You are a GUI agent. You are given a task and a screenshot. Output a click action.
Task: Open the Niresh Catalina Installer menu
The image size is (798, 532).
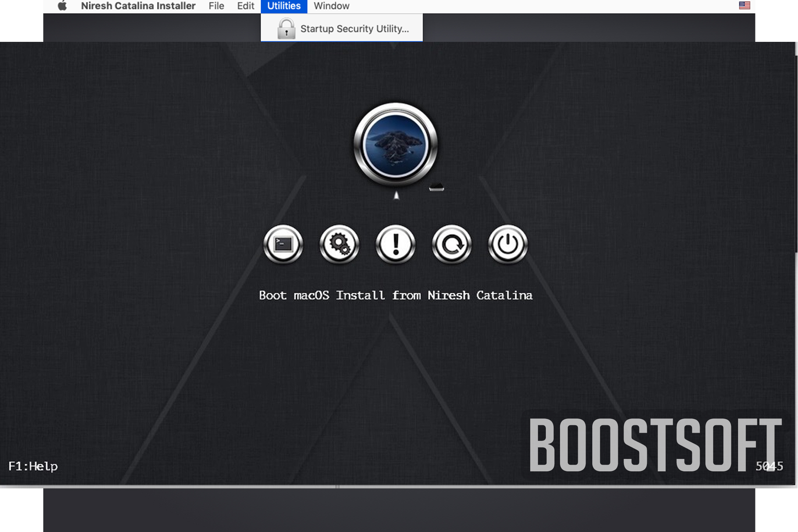138,6
